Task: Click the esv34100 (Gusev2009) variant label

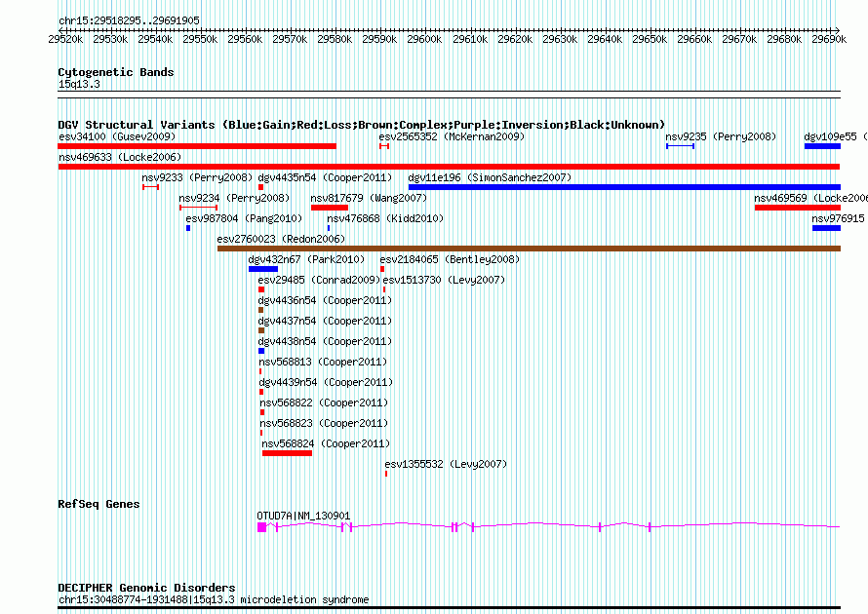Action: (x=117, y=136)
